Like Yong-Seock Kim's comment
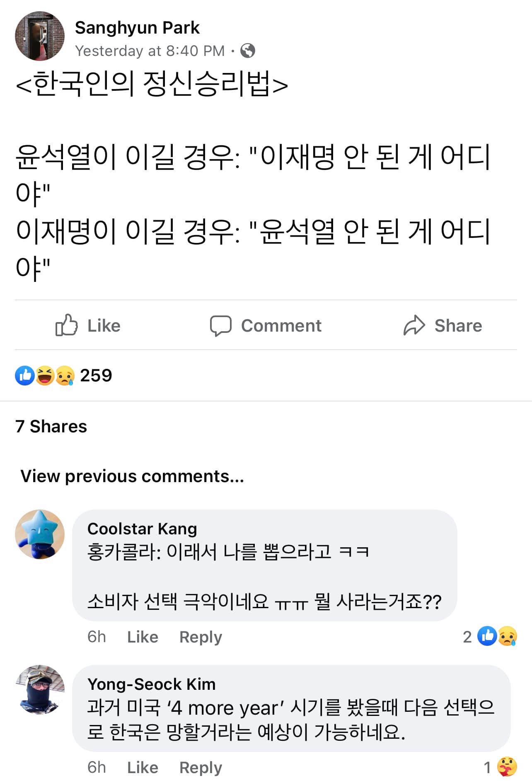 point(143,767)
